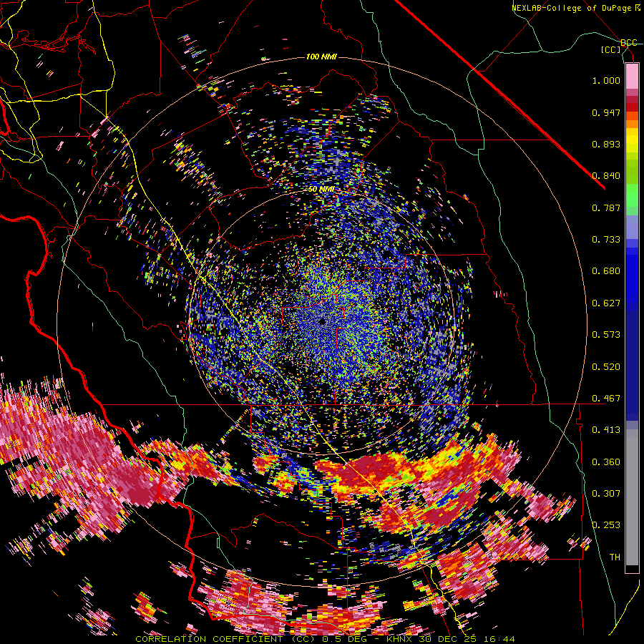Click the 0.840 scale value

(x=606, y=176)
